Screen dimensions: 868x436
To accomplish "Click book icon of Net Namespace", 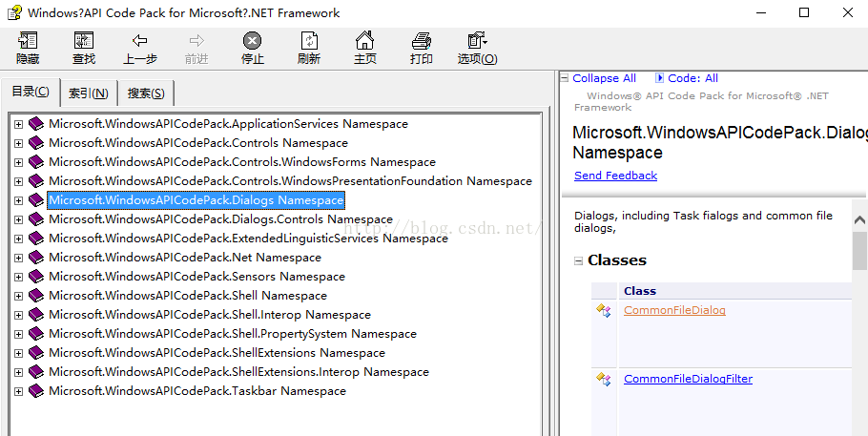I will [36, 257].
